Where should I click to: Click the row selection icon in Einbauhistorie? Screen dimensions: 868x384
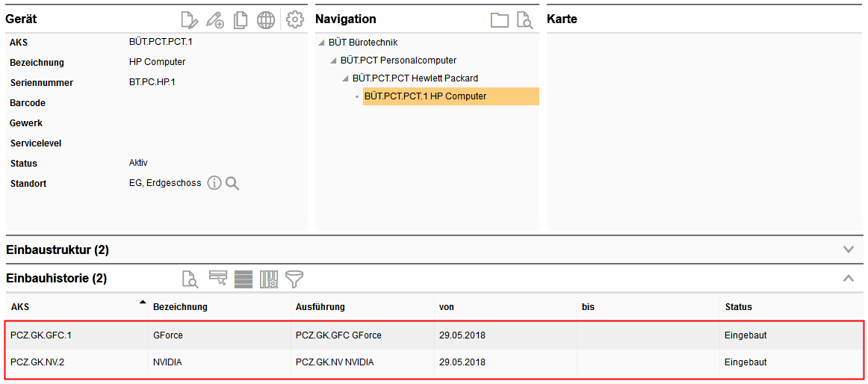(x=218, y=279)
